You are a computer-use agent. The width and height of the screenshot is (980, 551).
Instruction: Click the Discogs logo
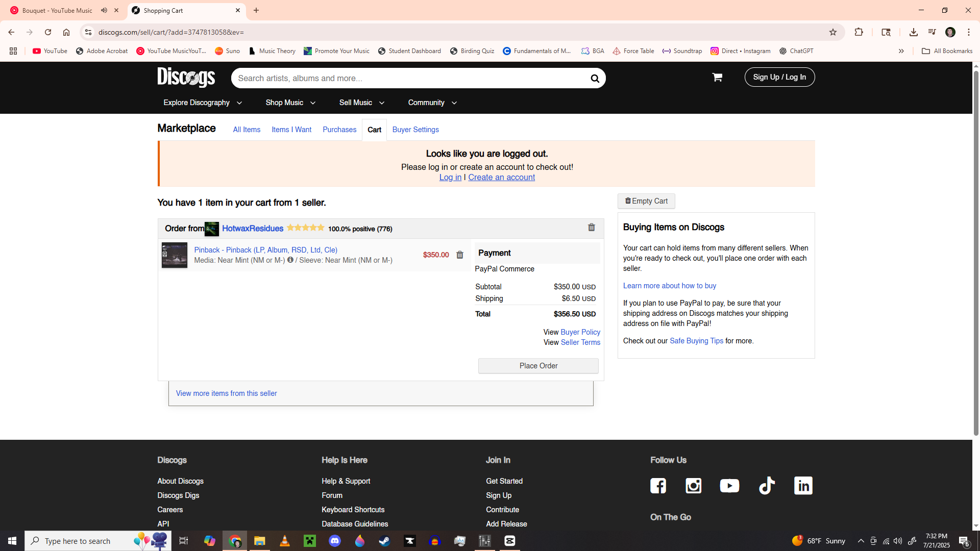point(186,78)
